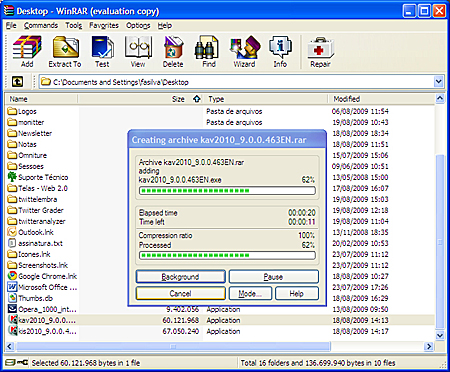Click the vertical scrollbar up arrow
This screenshot has height=372, width=450.
(440, 98)
